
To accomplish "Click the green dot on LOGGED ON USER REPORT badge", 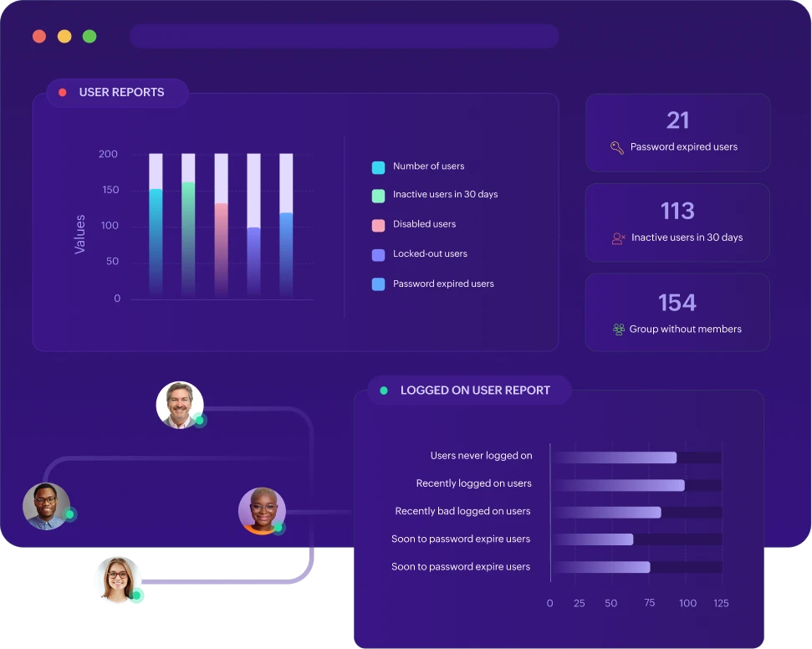I will tap(383, 390).
